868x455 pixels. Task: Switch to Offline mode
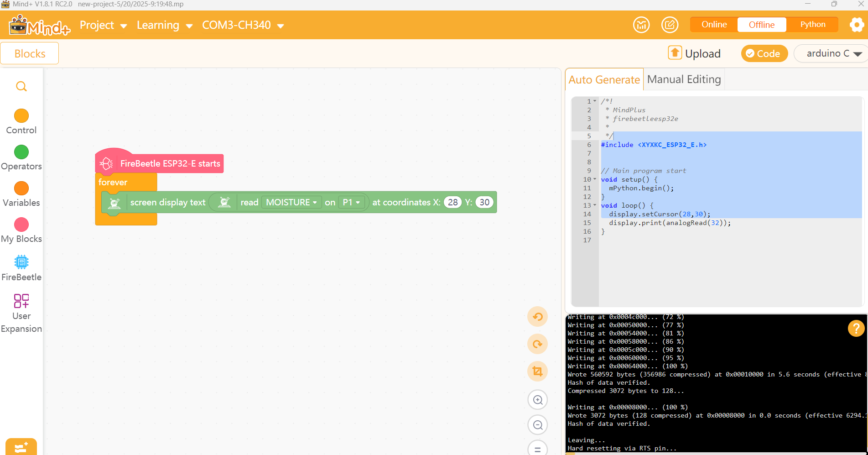tap(761, 25)
